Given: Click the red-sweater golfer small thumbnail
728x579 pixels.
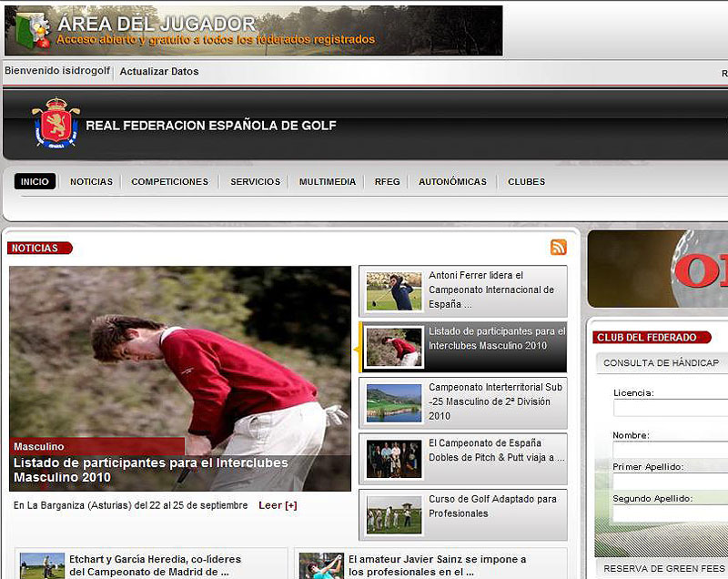Looking at the screenshot, I should tap(394, 347).
